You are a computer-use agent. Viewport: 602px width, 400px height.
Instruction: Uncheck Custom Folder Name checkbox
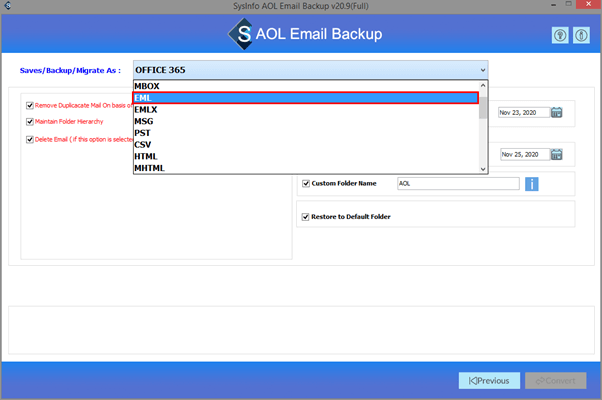pyautogui.click(x=306, y=183)
